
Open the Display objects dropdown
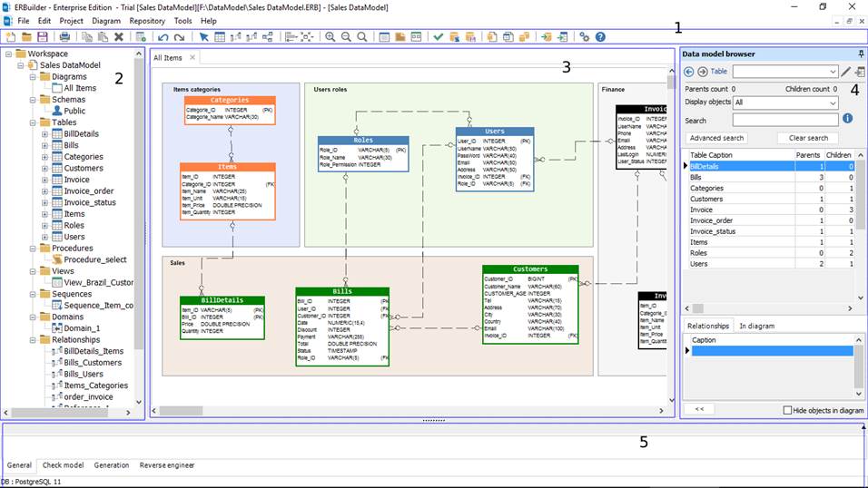point(784,103)
